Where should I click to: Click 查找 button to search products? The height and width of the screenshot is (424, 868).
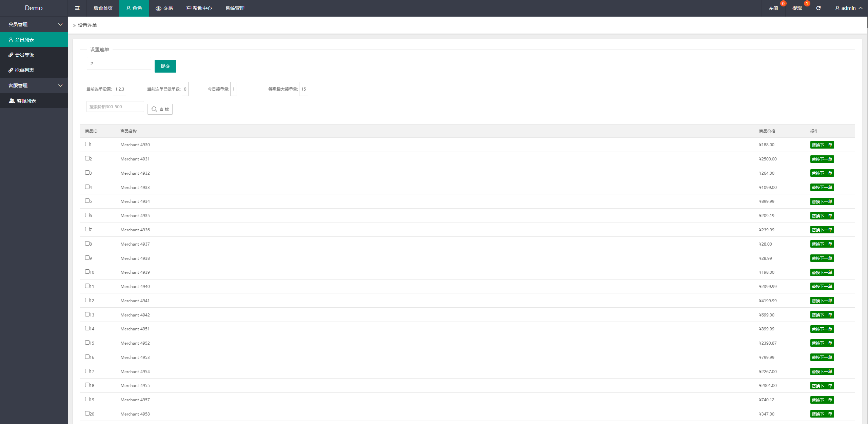160,109
